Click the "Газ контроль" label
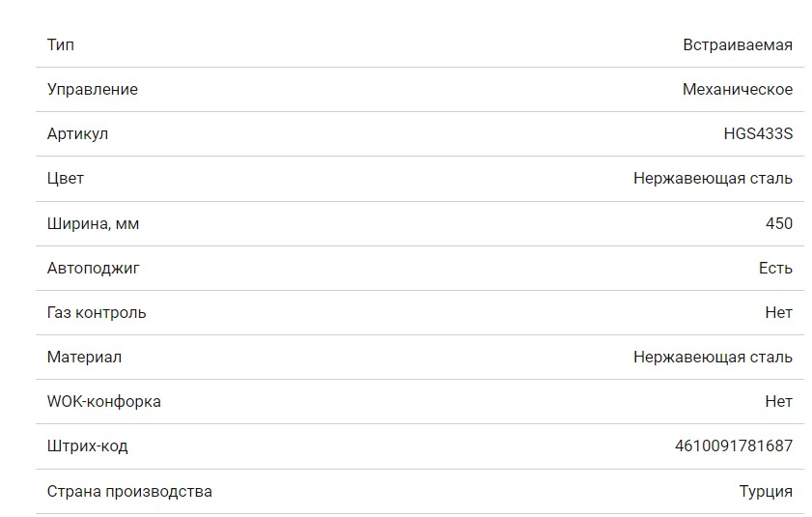Screen dimensions: 812x517 click(97, 312)
